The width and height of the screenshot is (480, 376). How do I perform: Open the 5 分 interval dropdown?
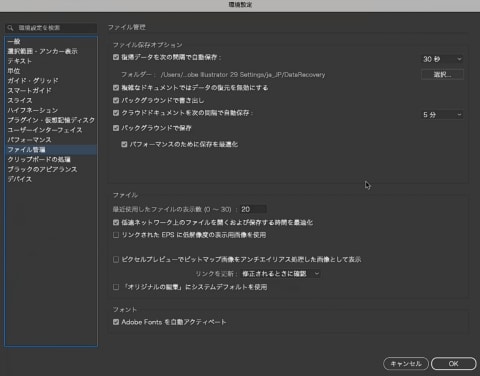[x=442, y=115]
